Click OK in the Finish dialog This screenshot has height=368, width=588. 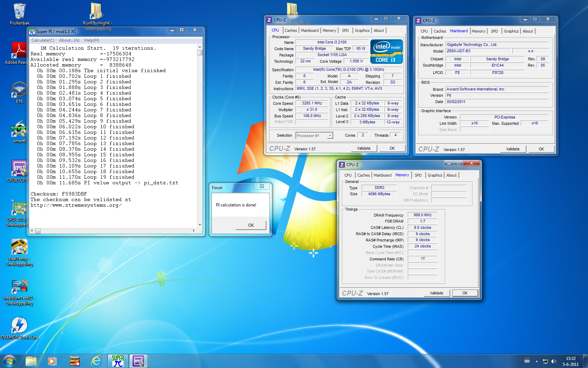pos(251,225)
